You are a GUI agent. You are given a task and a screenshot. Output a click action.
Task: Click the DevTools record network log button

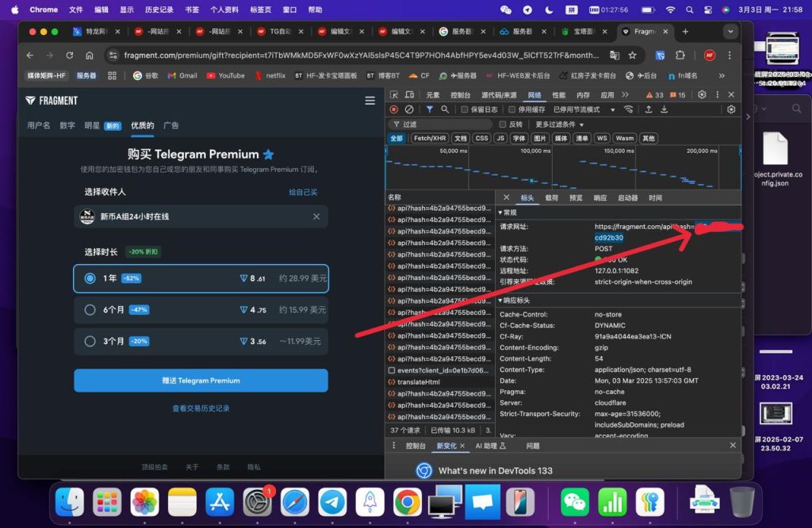394,109
